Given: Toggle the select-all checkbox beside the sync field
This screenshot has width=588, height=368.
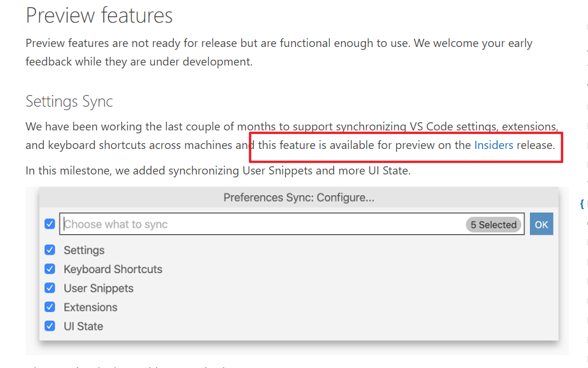Looking at the screenshot, I should (50, 224).
